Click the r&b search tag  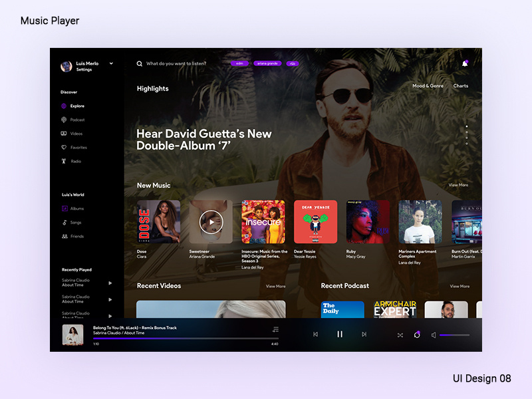(x=293, y=63)
